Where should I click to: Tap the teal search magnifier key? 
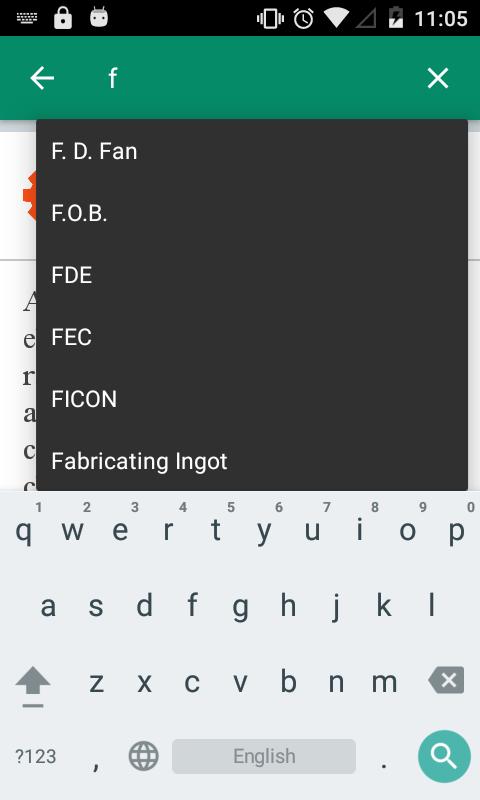click(x=444, y=756)
